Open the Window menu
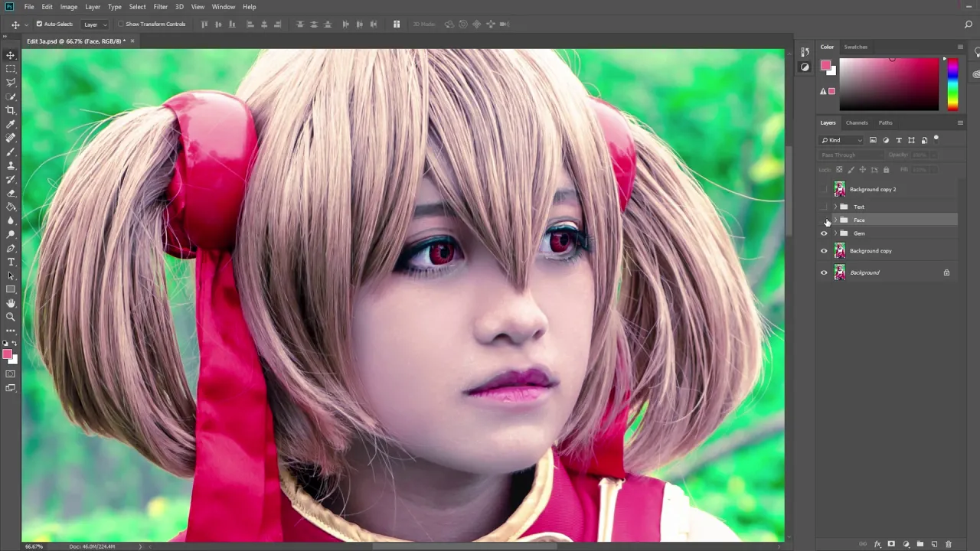This screenshot has height=551, width=980. (224, 7)
